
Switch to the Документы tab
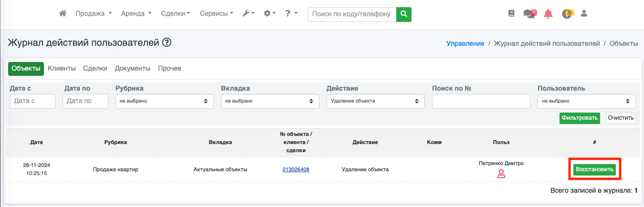pyautogui.click(x=132, y=69)
